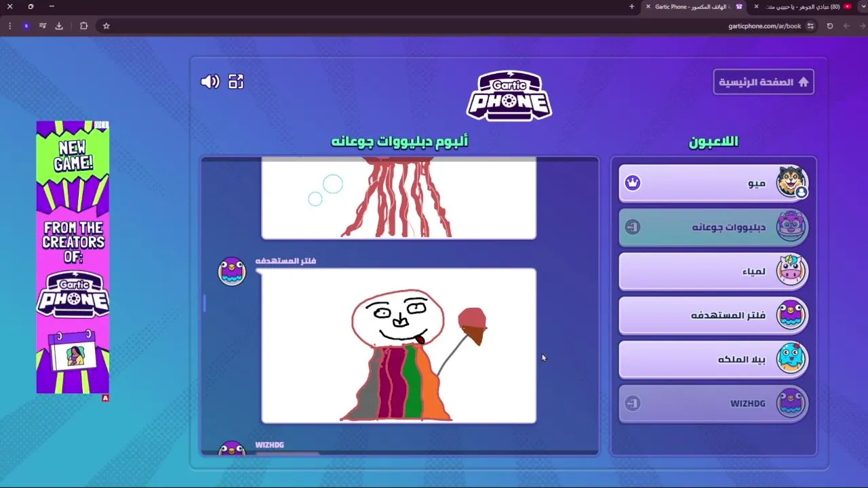Open the media control icon in toolbar
This screenshot has width=868, height=488.
(x=43, y=26)
